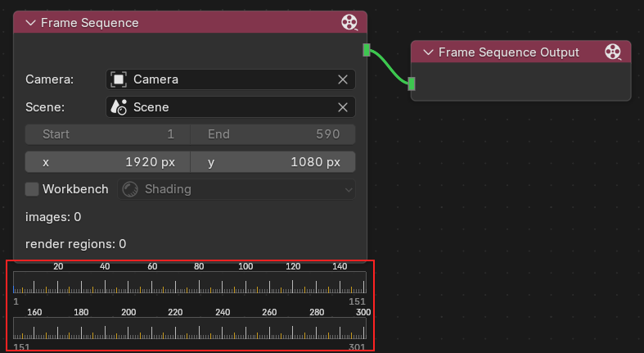
Task: Click the "Camera:" label
Action: [50, 79]
